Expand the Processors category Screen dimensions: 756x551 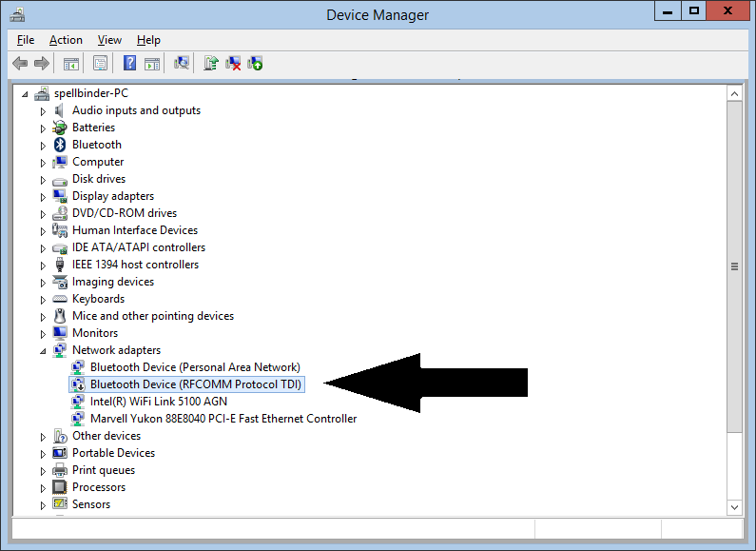(x=43, y=487)
